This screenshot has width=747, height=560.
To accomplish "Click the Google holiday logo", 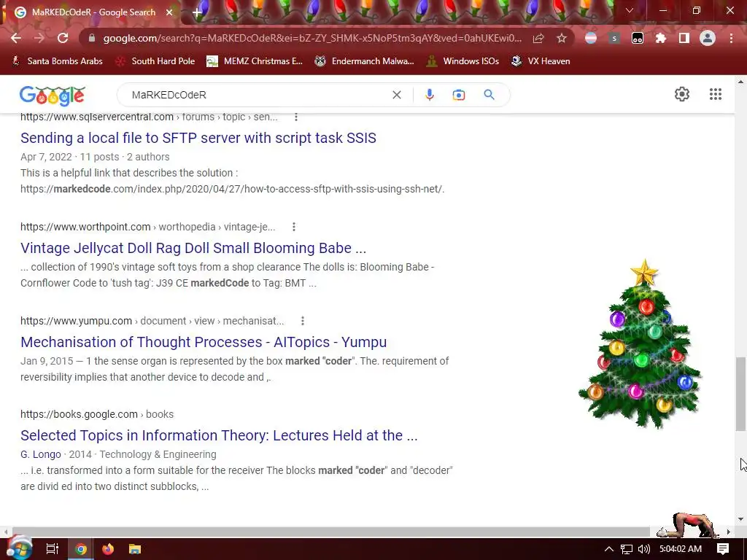I will (53, 96).
